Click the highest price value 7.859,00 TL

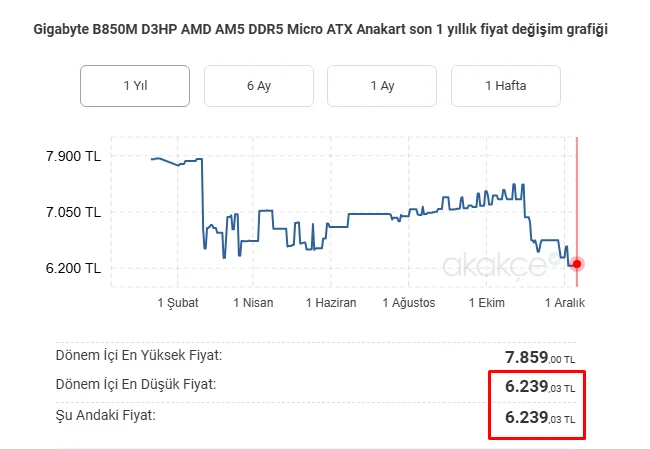pos(540,357)
